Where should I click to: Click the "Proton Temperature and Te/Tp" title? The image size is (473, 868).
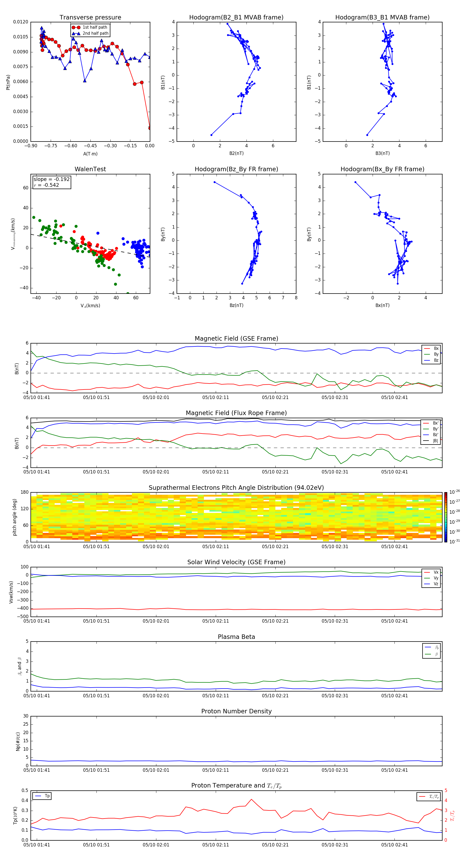pos(236,785)
